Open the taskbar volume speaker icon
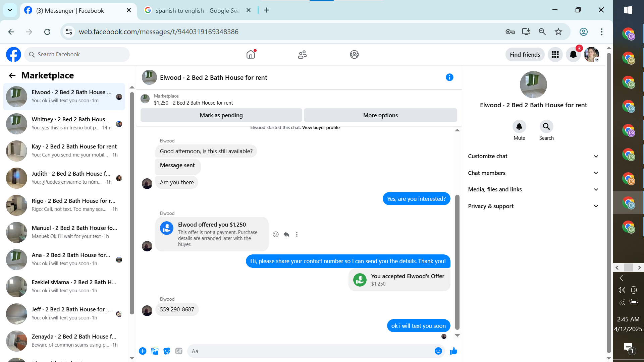Image resolution: width=644 pixels, height=362 pixels. coord(622,290)
